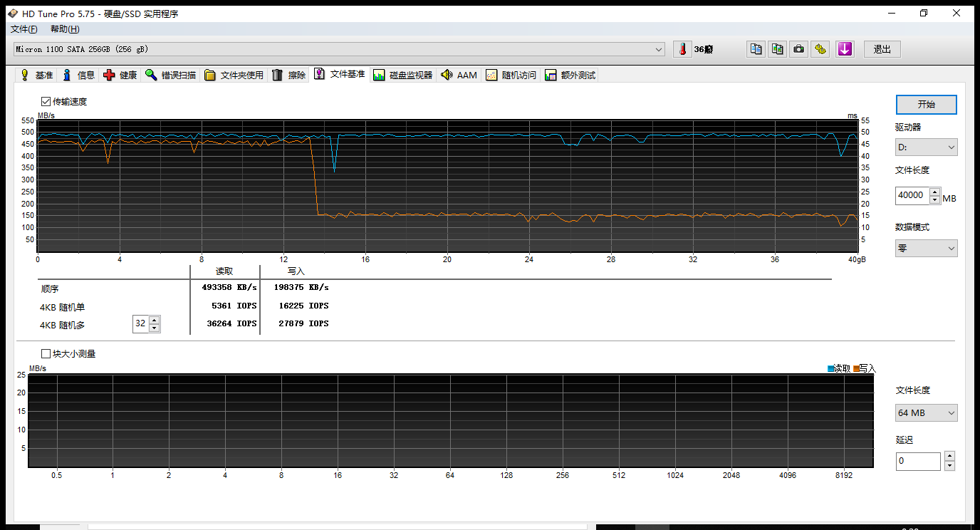Expand the Micron 1100 SATA drive selector

pos(339,49)
